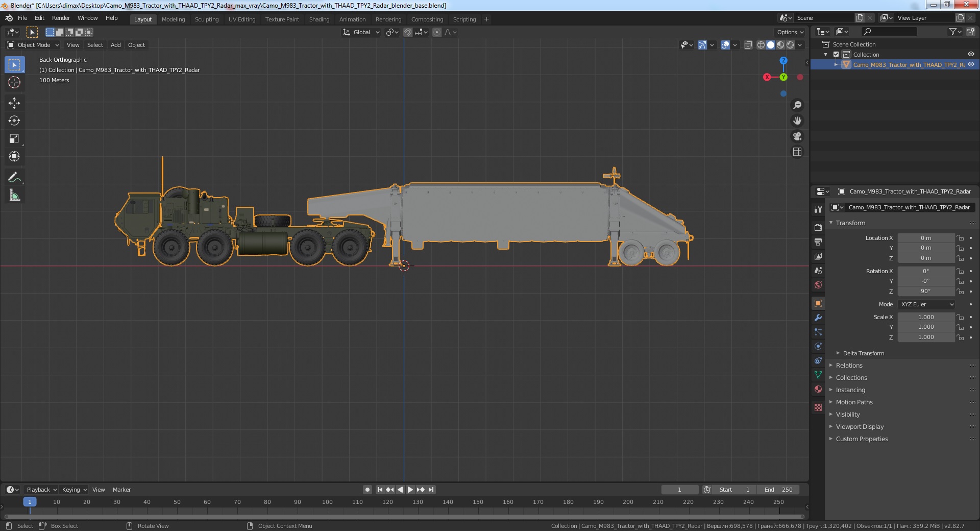980x531 pixels.
Task: Activate the Move tool
Action: (x=14, y=103)
